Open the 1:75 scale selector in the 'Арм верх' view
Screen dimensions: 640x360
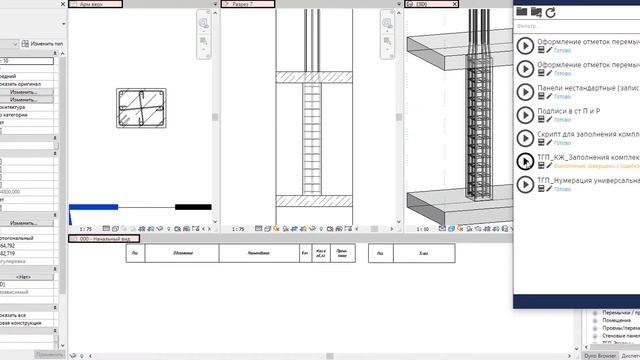click(x=86, y=229)
